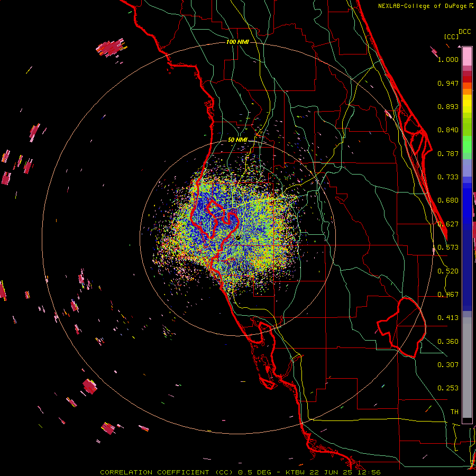The width and height of the screenshot is (476, 476).
Task: Click the 0.307 value on the color scale
Action: tap(448, 365)
